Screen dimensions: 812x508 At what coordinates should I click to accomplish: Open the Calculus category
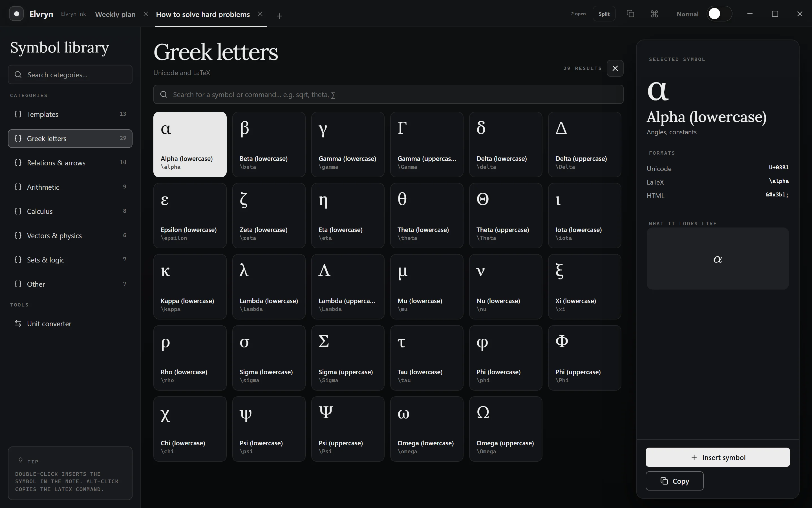coord(70,211)
